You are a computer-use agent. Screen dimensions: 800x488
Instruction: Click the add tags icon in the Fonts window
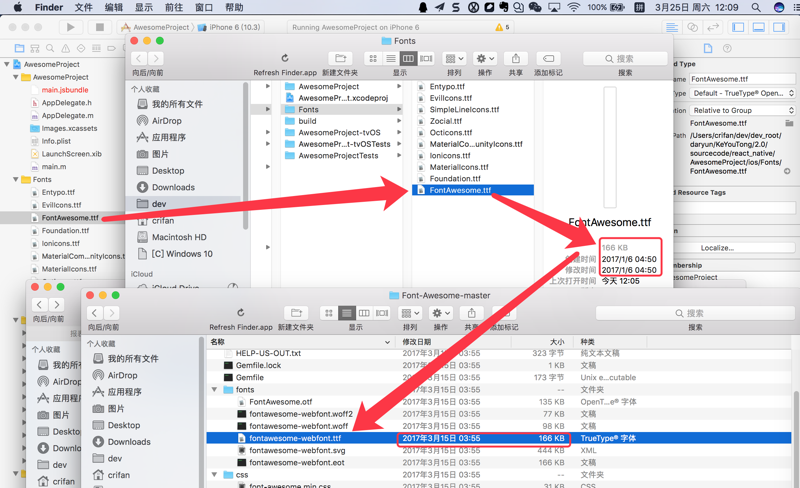click(x=548, y=58)
